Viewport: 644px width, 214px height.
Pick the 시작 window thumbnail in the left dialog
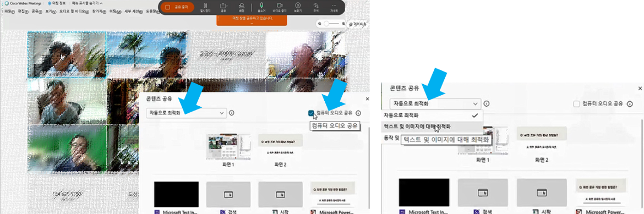point(280,194)
